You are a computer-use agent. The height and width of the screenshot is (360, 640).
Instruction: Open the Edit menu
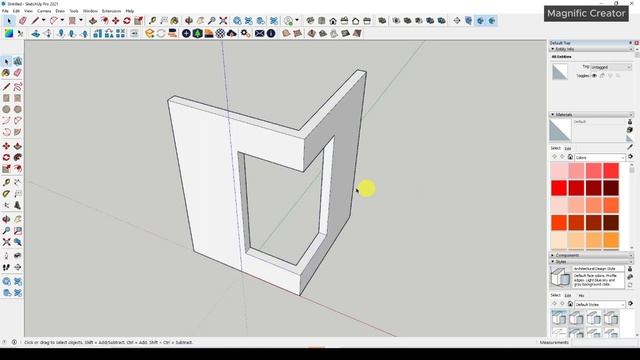[x=16, y=11]
